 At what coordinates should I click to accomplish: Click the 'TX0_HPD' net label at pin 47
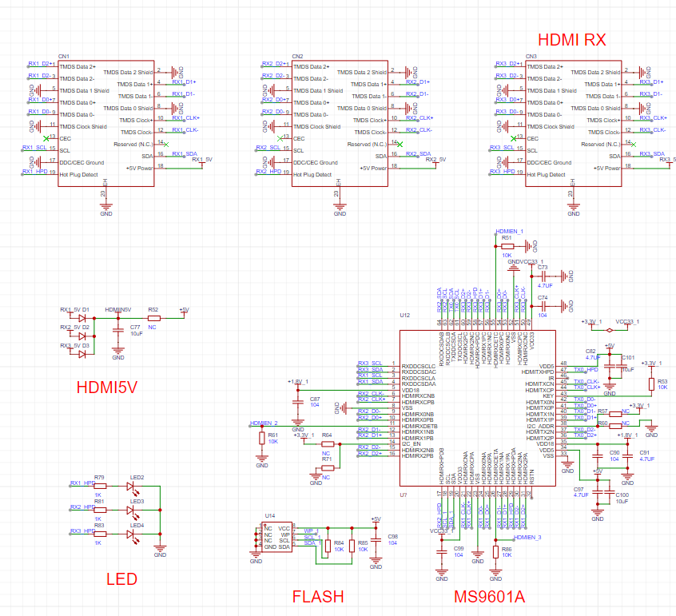point(586,370)
